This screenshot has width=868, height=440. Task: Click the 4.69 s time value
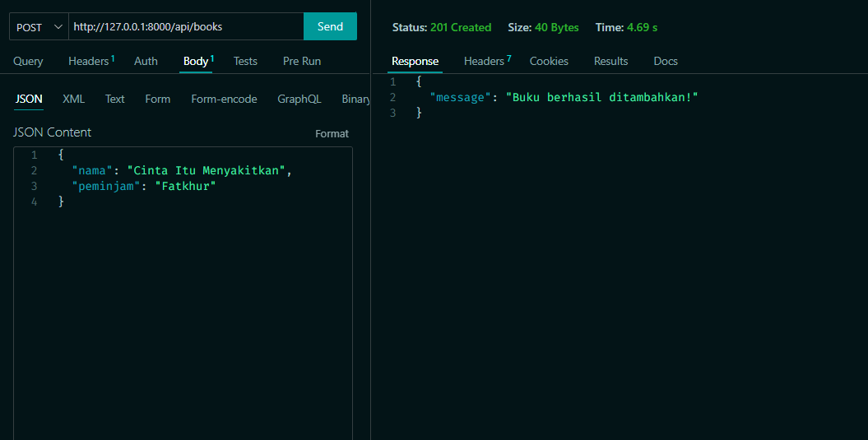point(642,27)
